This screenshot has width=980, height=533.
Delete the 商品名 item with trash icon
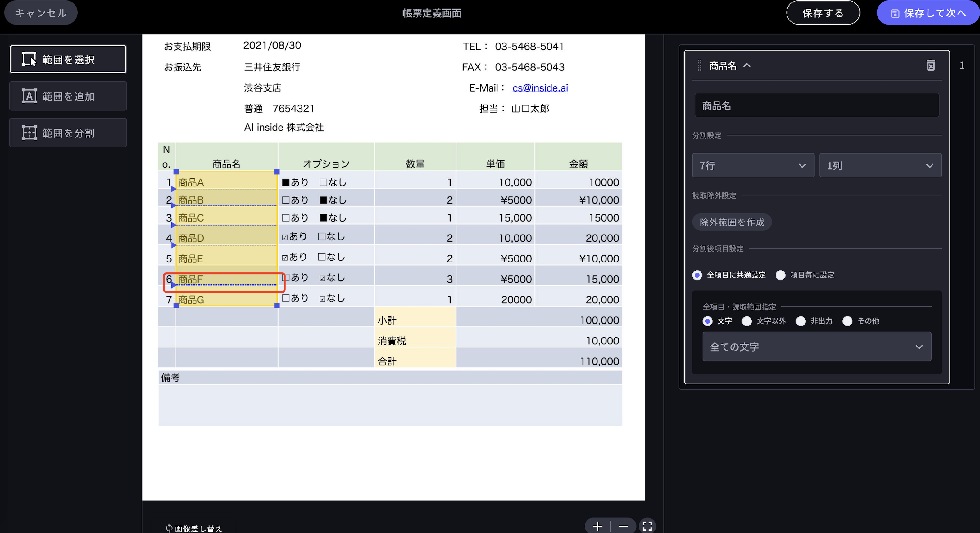point(931,65)
